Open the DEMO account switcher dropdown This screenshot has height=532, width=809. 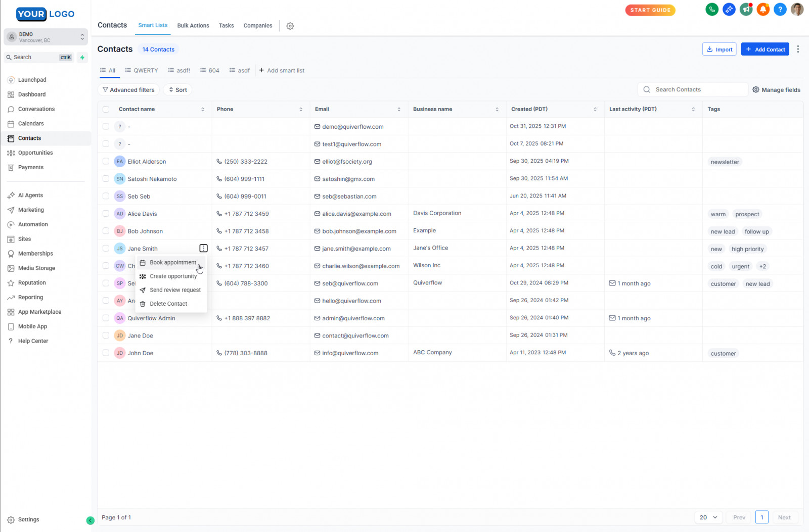pos(46,37)
